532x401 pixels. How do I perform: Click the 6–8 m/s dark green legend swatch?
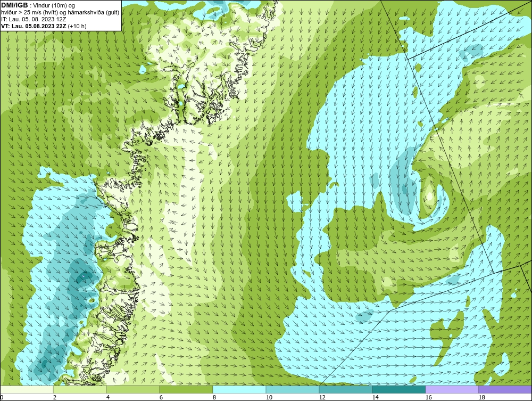click(186, 389)
